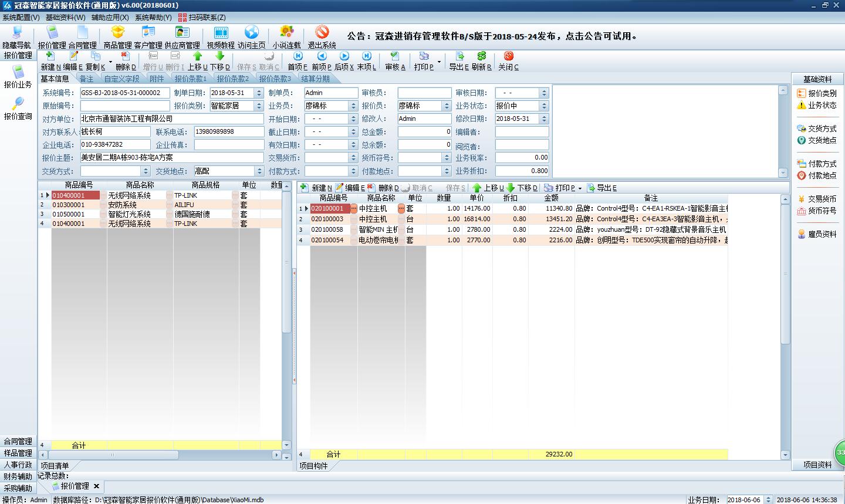Move record down with 下移 D in the quote toolbar
Viewport: 845px width, 504px height.
pos(220,61)
